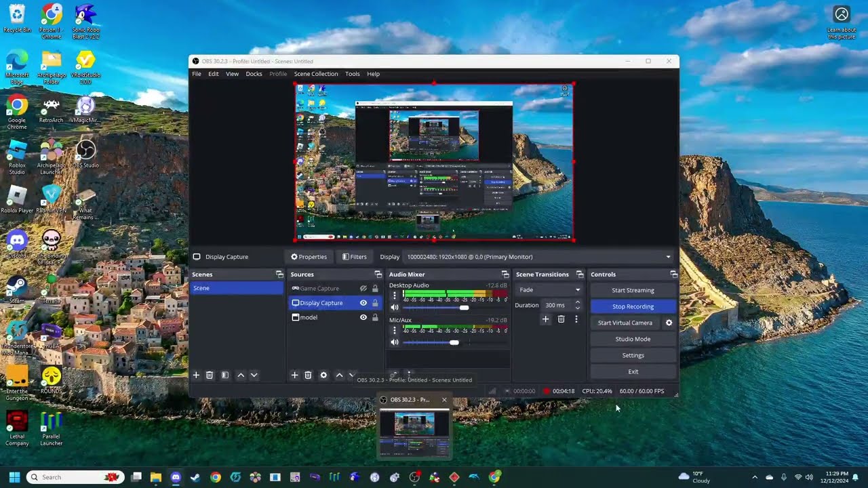This screenshot has width=868, height=488.
Task: Open Roblox Studio desktop icon
Action: click(17, 157)
